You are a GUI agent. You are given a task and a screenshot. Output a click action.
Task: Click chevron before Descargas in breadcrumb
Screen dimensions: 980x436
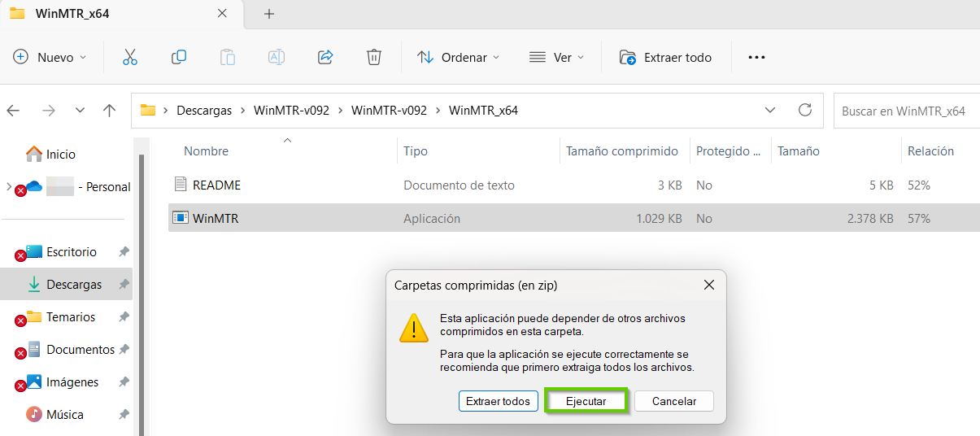(167, 111)
